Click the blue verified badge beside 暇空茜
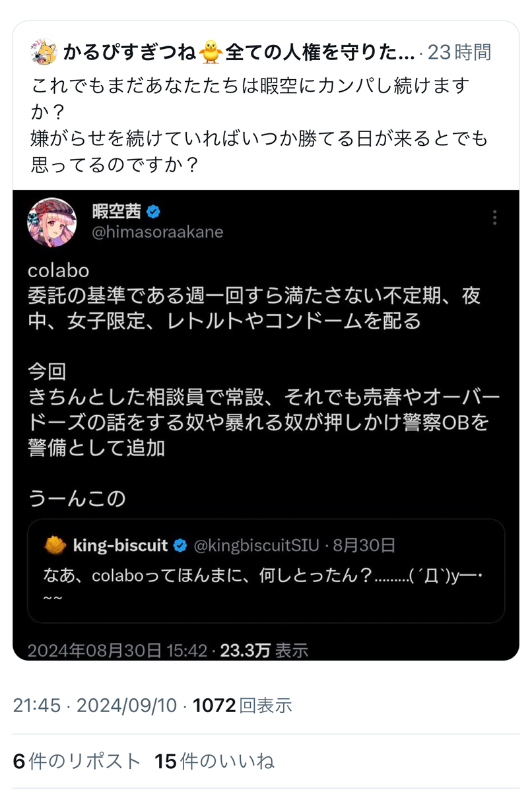 pos(154,212)
